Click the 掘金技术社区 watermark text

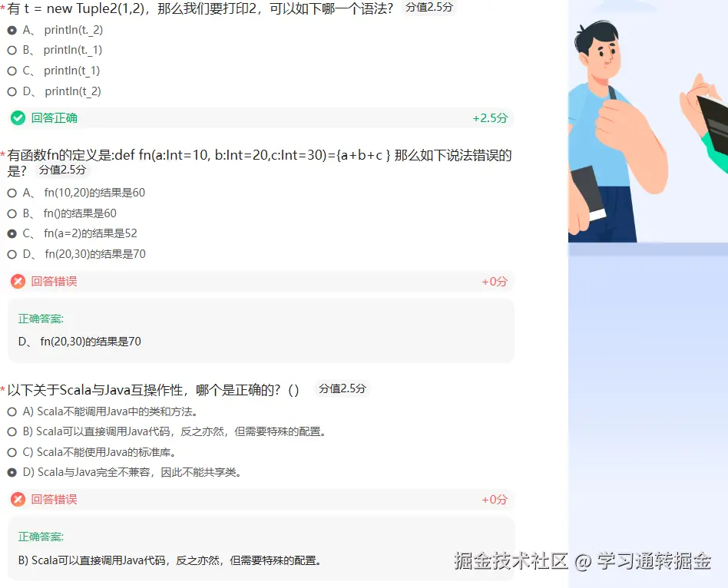(511, 561)
